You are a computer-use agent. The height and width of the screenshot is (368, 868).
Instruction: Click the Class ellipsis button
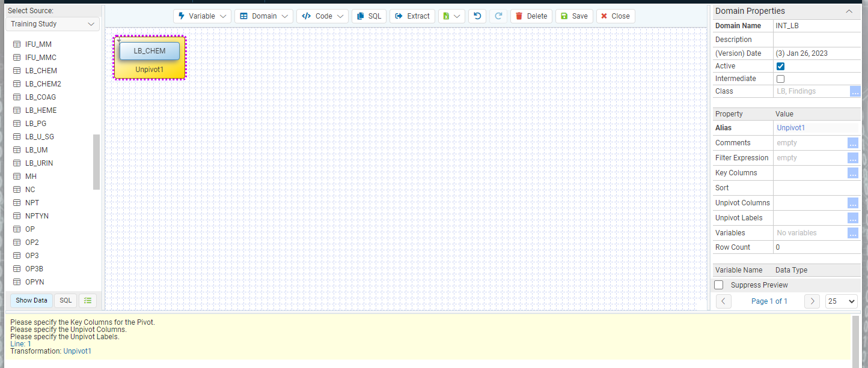(855, 91)
